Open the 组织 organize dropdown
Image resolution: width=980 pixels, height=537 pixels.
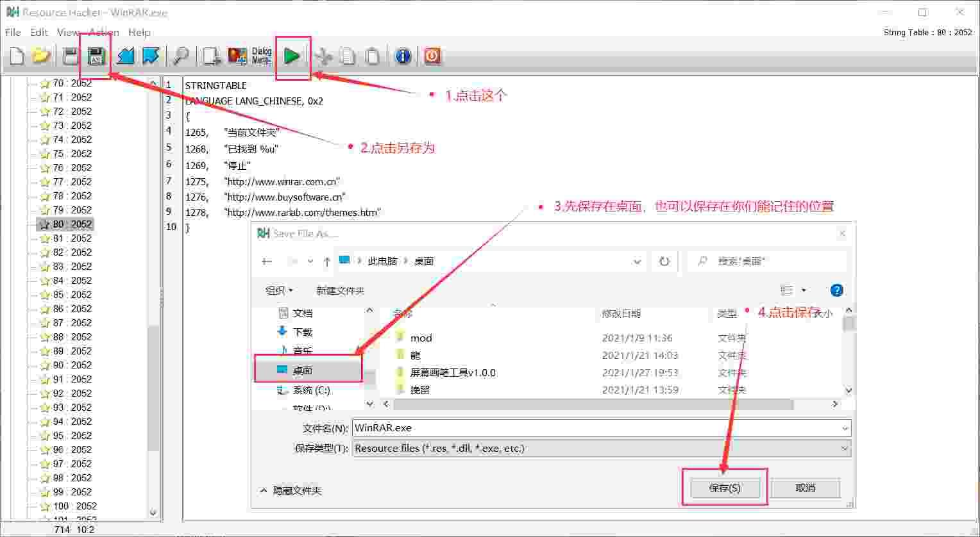tap(279, 290)
